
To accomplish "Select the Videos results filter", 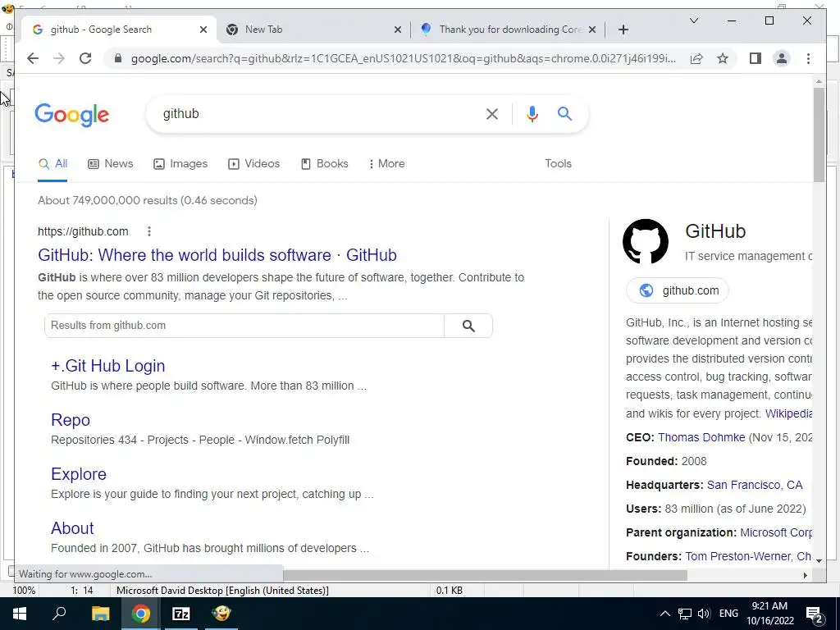I will pos(254,164).
